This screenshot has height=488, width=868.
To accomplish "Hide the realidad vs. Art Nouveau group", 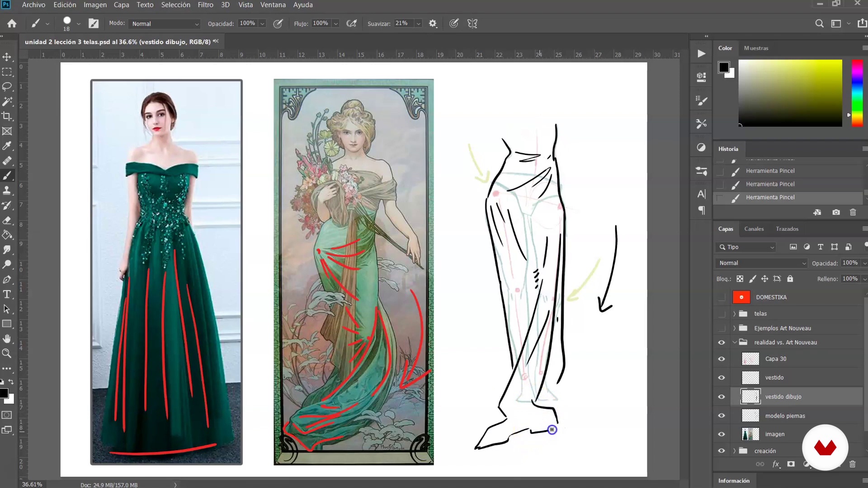I will (x=722, y=343).
